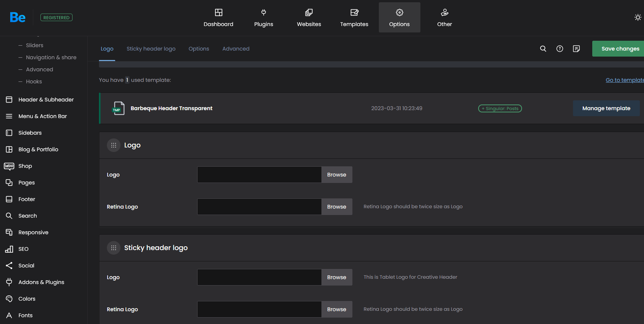The width and height of the screenshot is (644, 324).
Task: Open Sidebars section icon
Action: click(x=9, y=133)
